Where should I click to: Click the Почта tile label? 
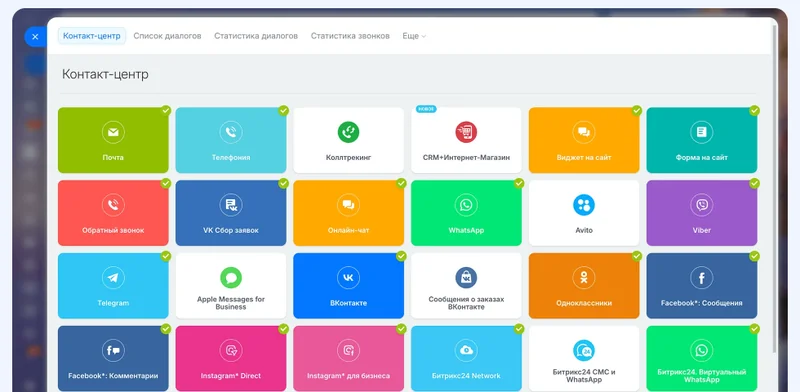tap(113, 158)
